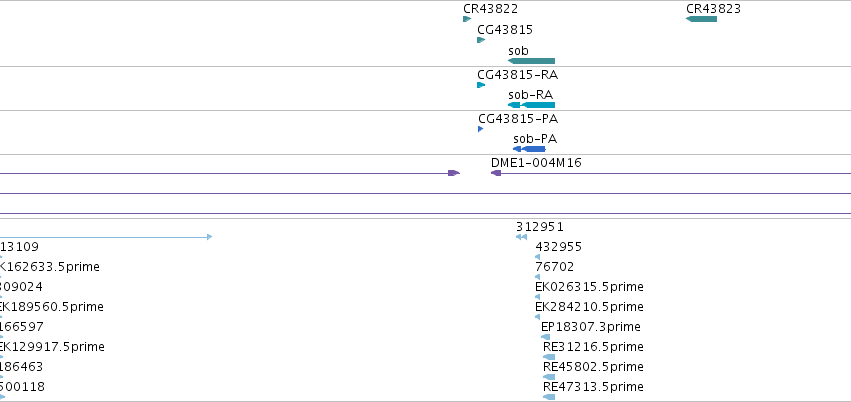Select the 312951 double-arrow glyph
This screenshot has width=851, height=402.
coord(521,237)
